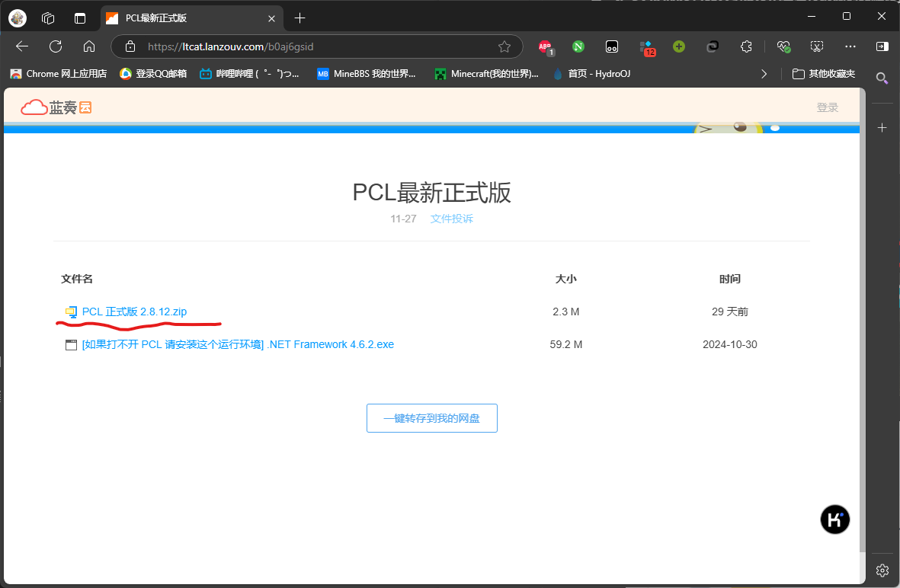Click the green N extension icon

pos(578,46)
